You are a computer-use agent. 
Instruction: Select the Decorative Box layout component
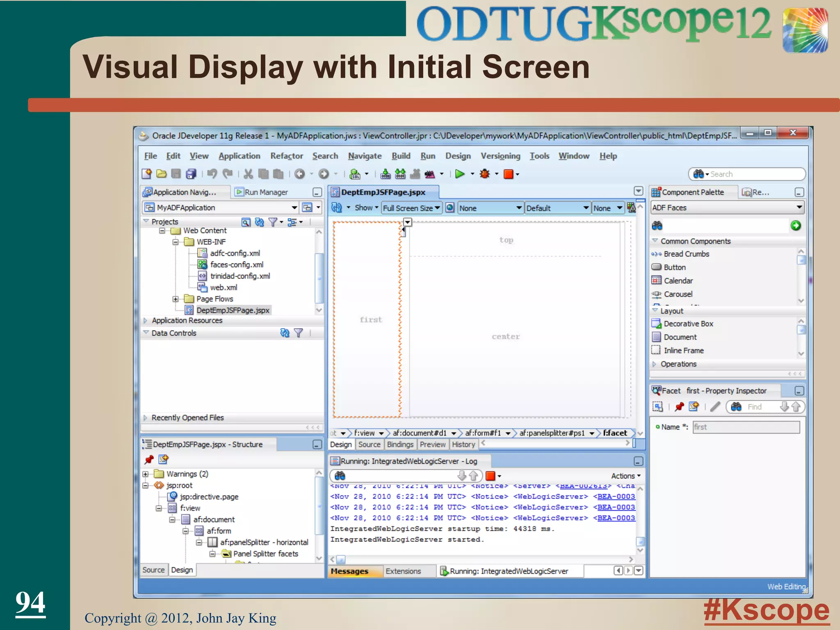click(x=688, y=324)
